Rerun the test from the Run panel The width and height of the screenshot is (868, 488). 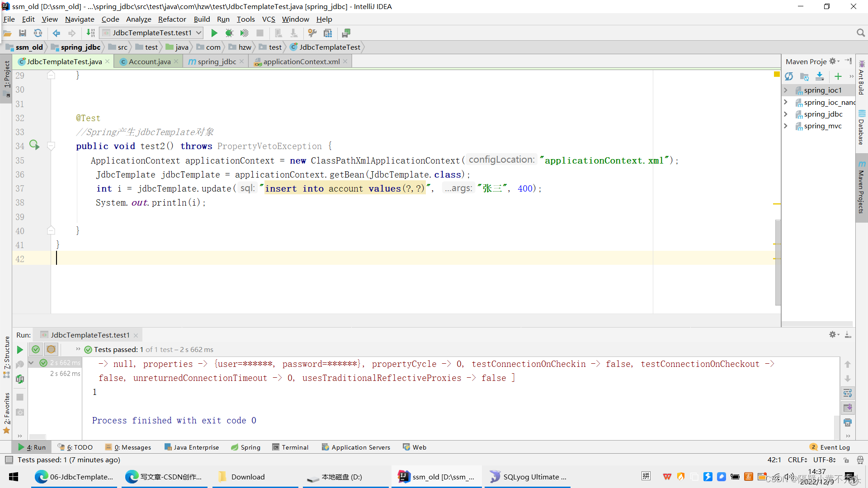tap(19, 349)
